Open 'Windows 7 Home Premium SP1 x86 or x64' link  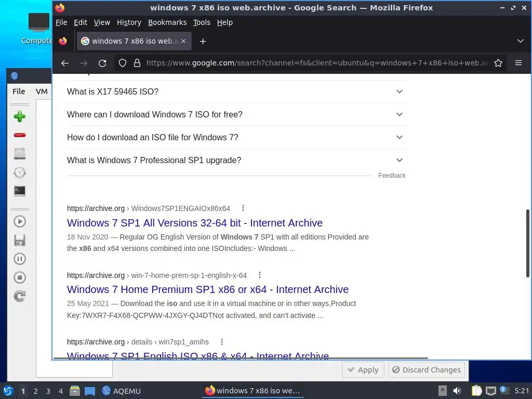[208, 289]
